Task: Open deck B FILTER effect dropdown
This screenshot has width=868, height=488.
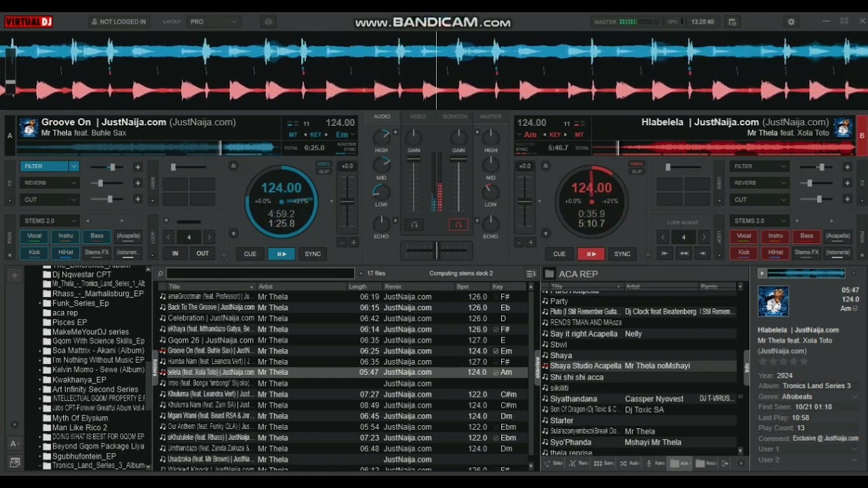Action: click(783, 166)
